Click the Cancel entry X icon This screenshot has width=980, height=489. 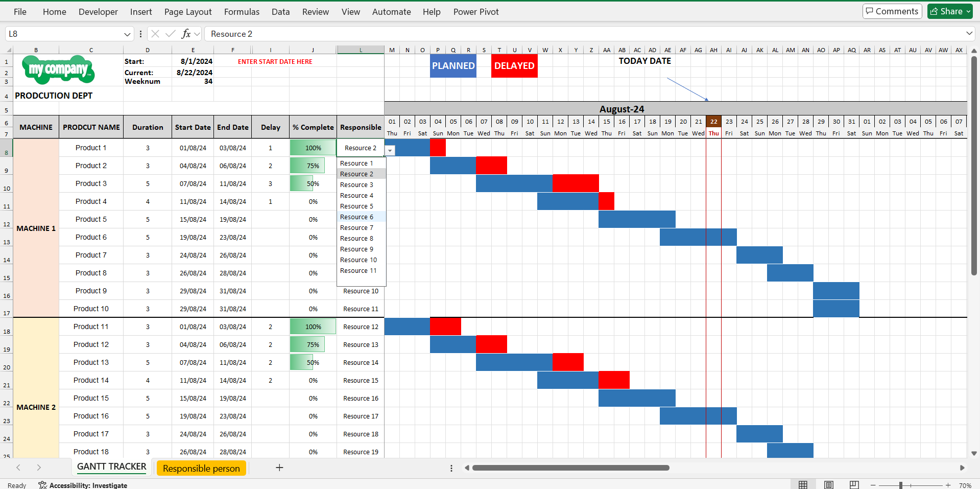click(x=155, y=34)
